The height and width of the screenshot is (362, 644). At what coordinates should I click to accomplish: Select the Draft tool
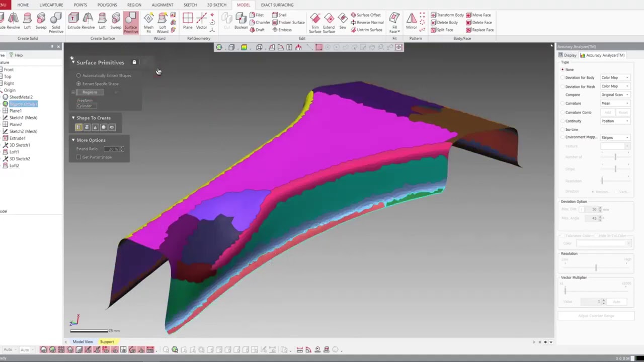[257, 30]
